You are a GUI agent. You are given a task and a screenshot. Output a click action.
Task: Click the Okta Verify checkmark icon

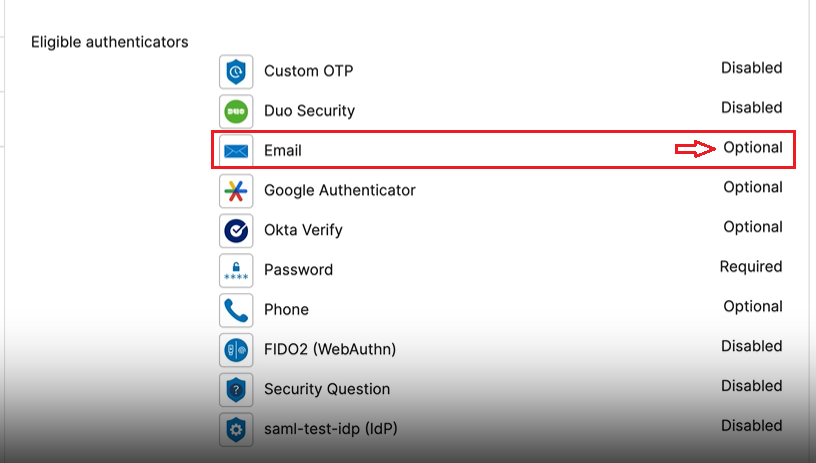coord(236,230)
